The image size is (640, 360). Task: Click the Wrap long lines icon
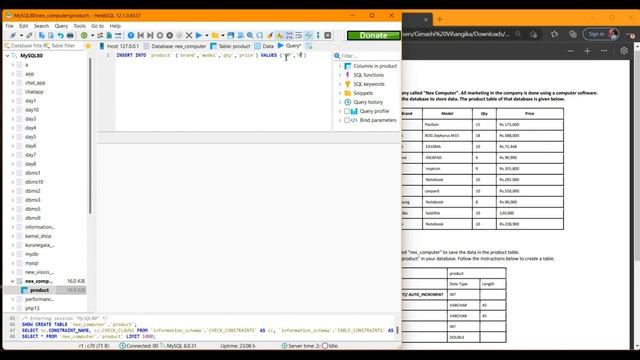[299, 36]
